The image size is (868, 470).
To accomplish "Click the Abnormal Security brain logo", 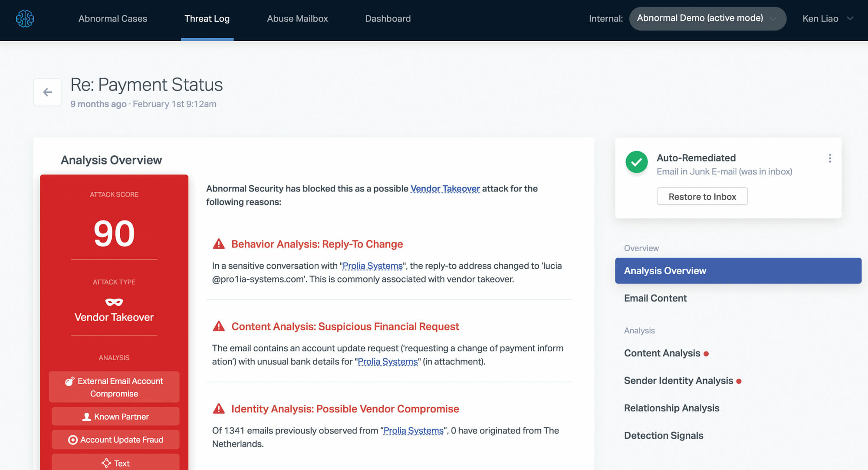I will pyautogui.click(x=25, y=19).
